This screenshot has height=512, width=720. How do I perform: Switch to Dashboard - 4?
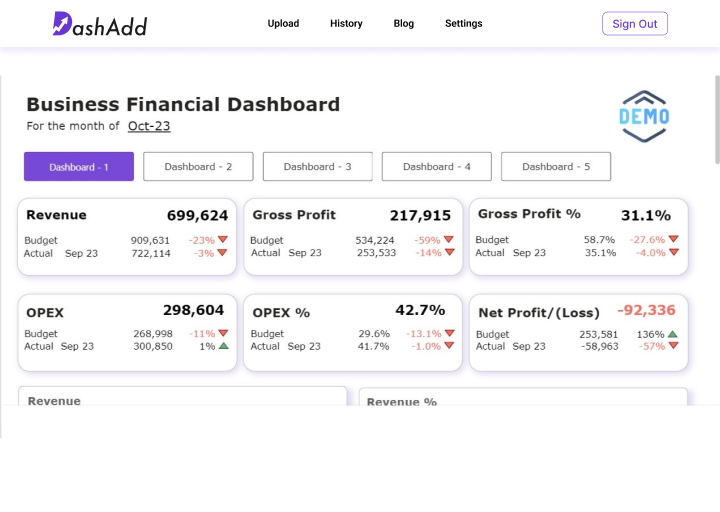coord(437,167)
